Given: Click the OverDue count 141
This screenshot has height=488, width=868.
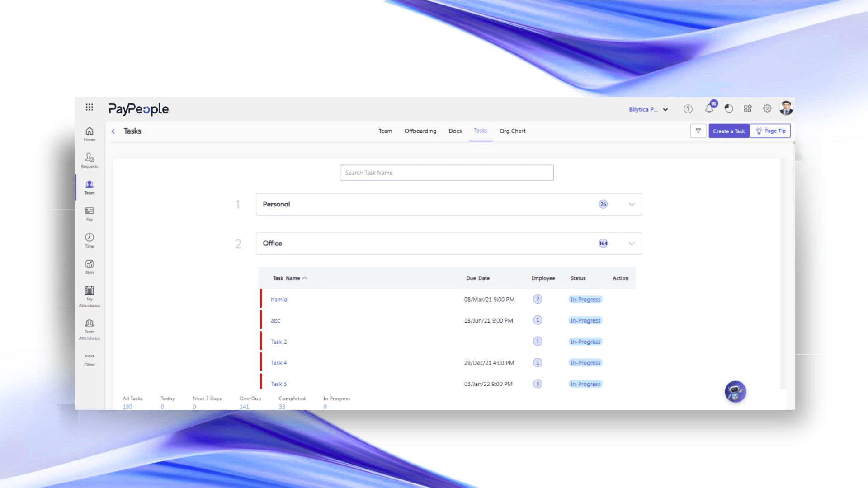Looking at the screenshot, I should [244, 407].
